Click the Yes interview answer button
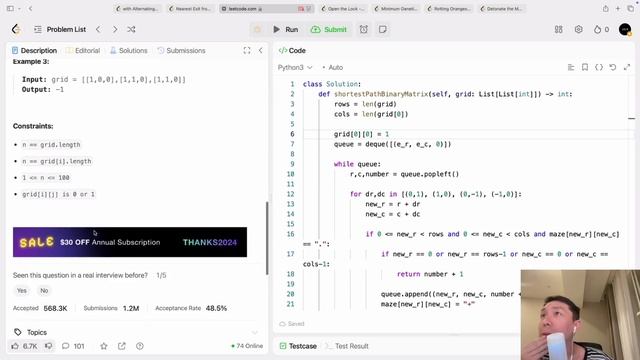This screenshot has width=640, height=360. click(22, 291)
